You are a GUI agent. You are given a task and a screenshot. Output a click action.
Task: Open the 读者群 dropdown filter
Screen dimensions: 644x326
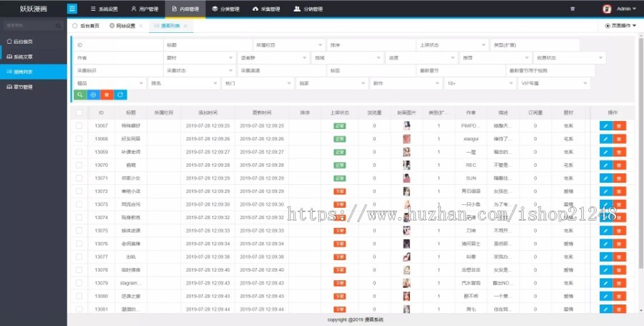tap(273, 57)
